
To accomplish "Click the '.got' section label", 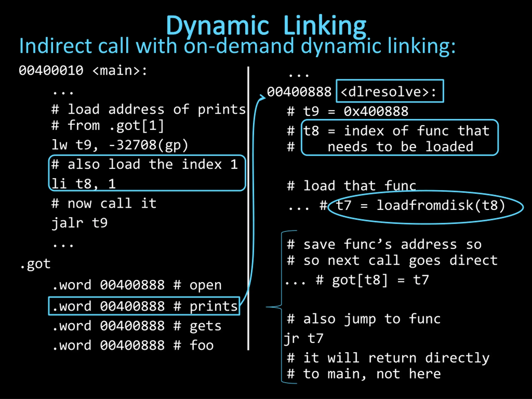I will click(x=35, y=264).
